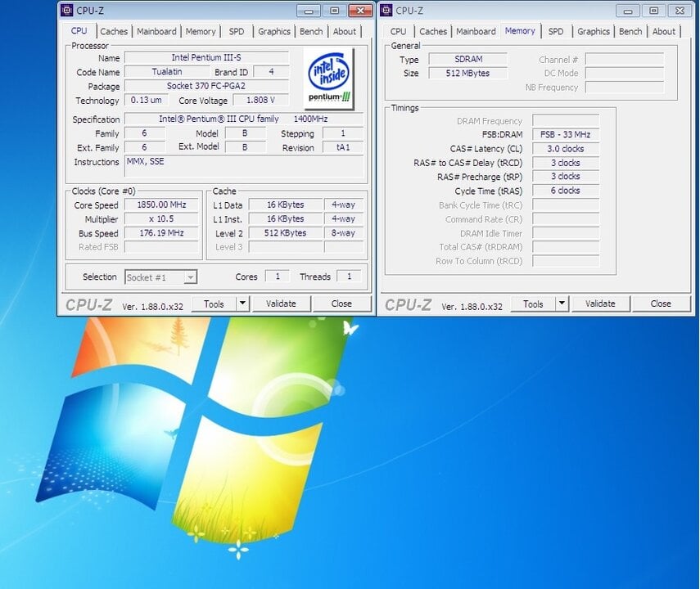Click the empty Channel # field

click(x=625, y=59)
